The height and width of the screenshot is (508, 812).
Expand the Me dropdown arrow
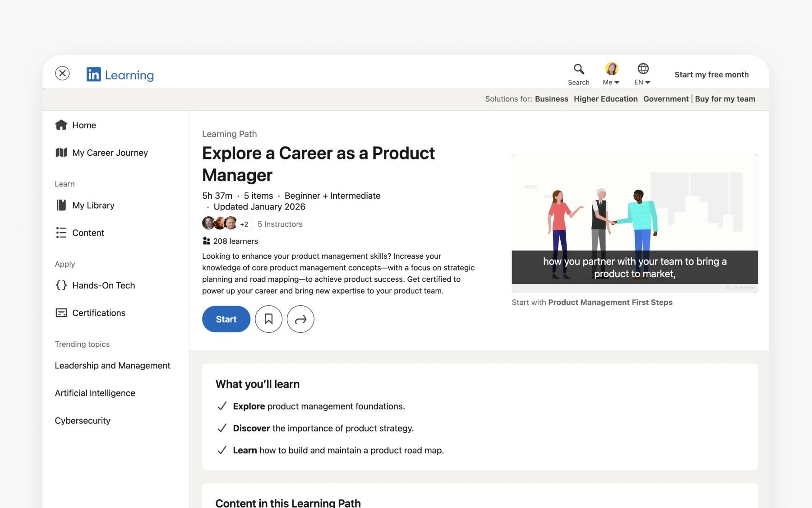click(x=617, y=83)
